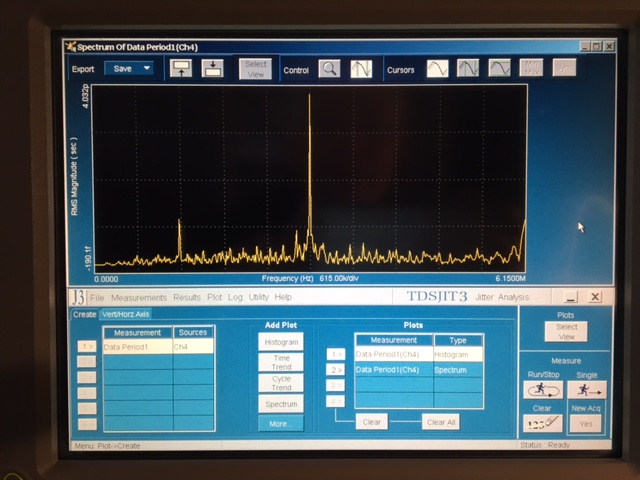This screenshot has width=640, height=480.
Task: Click the Run/Stop measurement icon
Action: [543, 390]
